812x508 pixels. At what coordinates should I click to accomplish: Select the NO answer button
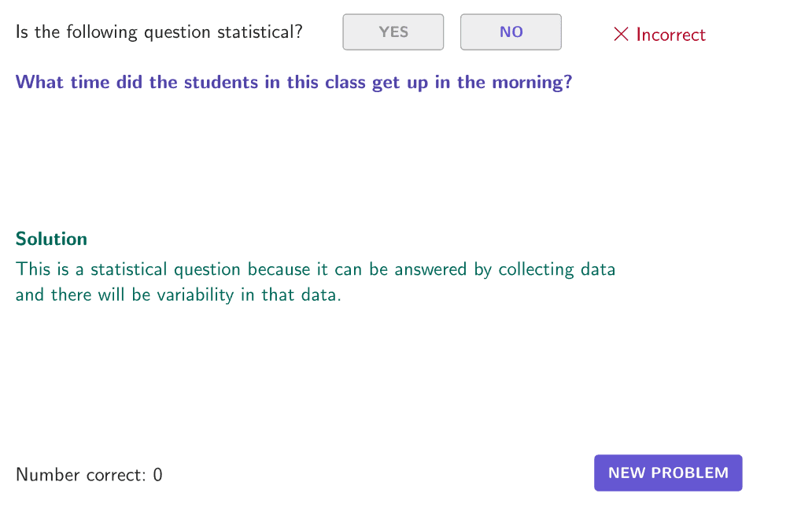coord(511,32)
